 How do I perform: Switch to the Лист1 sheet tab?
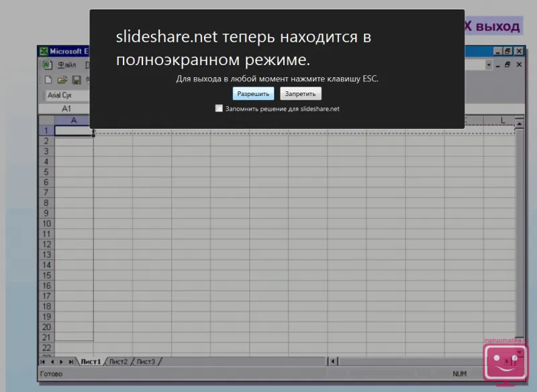coord(91,362)
